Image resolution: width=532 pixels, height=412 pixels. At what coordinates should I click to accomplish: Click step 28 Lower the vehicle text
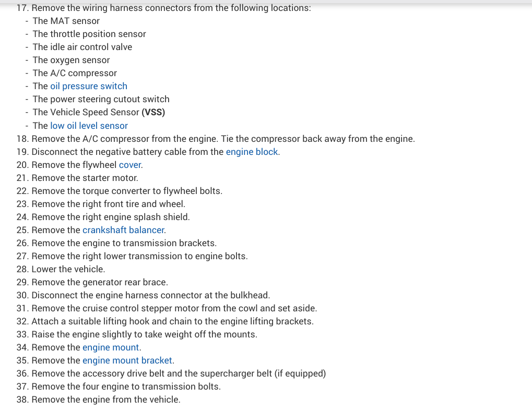point(68,269)
